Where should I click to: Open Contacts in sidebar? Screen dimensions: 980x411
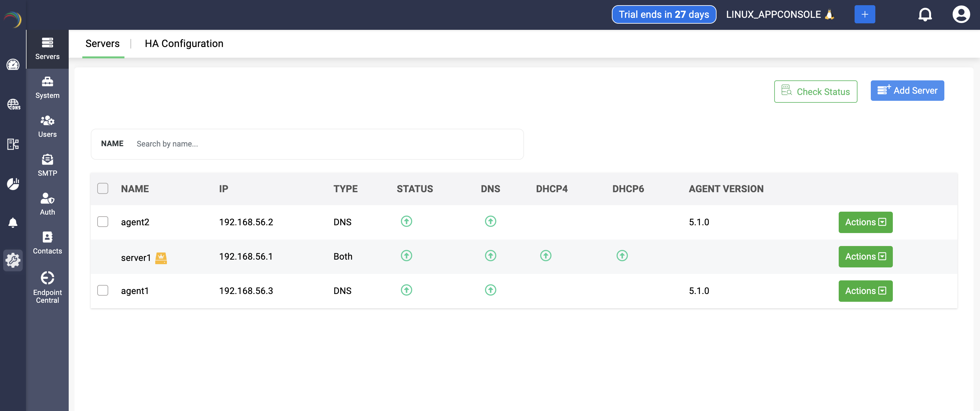47,242
